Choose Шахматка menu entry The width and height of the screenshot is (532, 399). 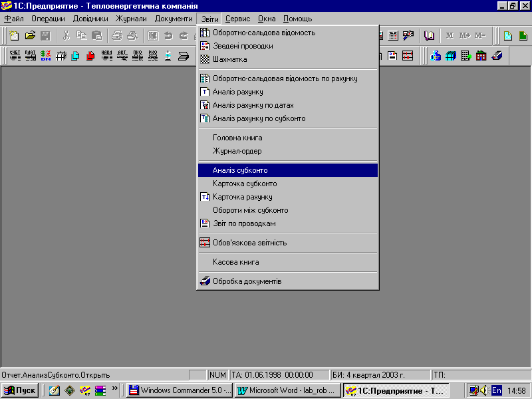click(x=288, y=59)
